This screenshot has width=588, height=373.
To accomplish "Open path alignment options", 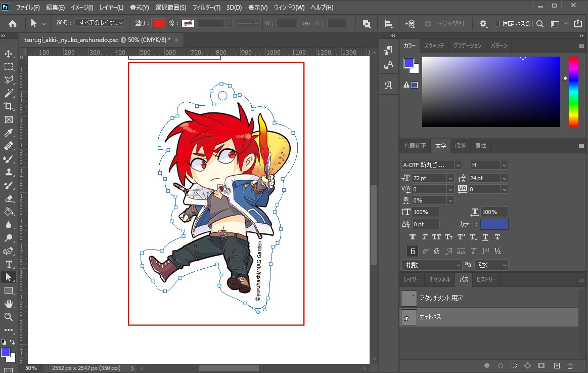I will [x=389, y=24].
